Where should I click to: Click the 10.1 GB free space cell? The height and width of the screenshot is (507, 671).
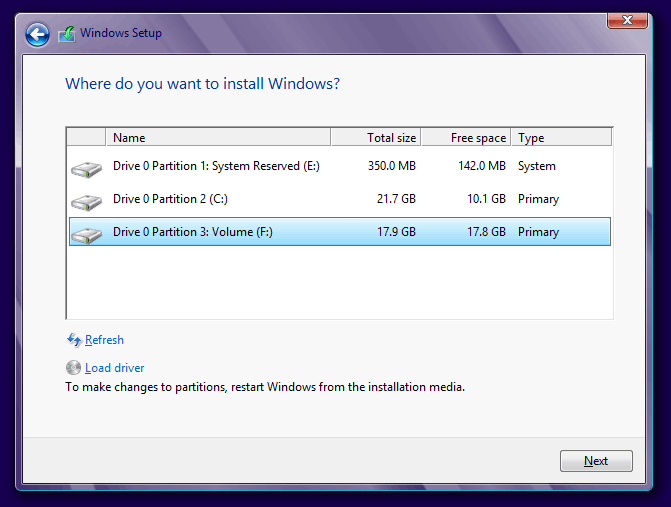pos(487,199)
